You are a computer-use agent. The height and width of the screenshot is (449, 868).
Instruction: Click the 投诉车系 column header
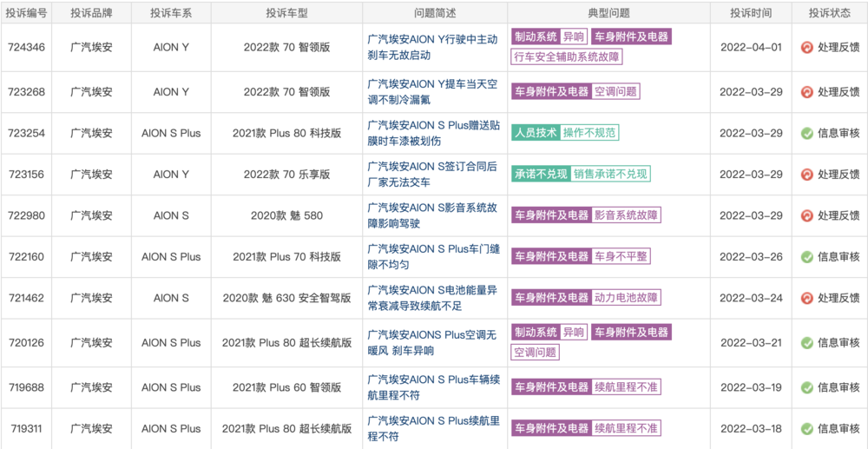pos(171,13)
